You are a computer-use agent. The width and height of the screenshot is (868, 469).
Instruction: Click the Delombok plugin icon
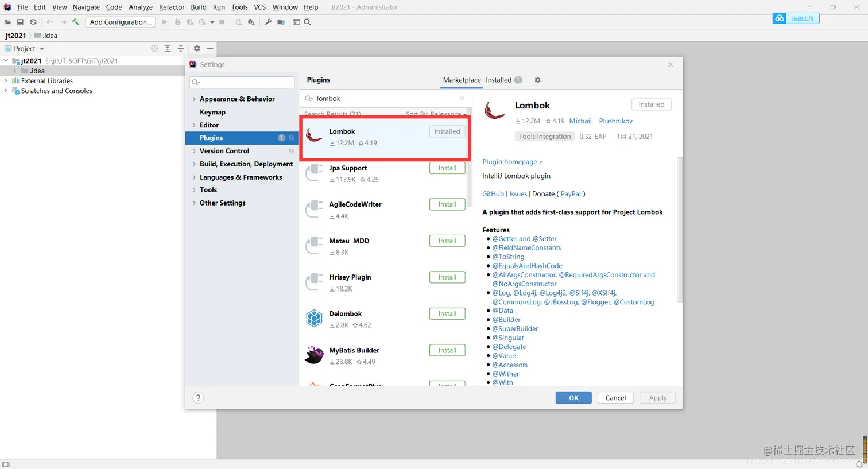[314, 318]
